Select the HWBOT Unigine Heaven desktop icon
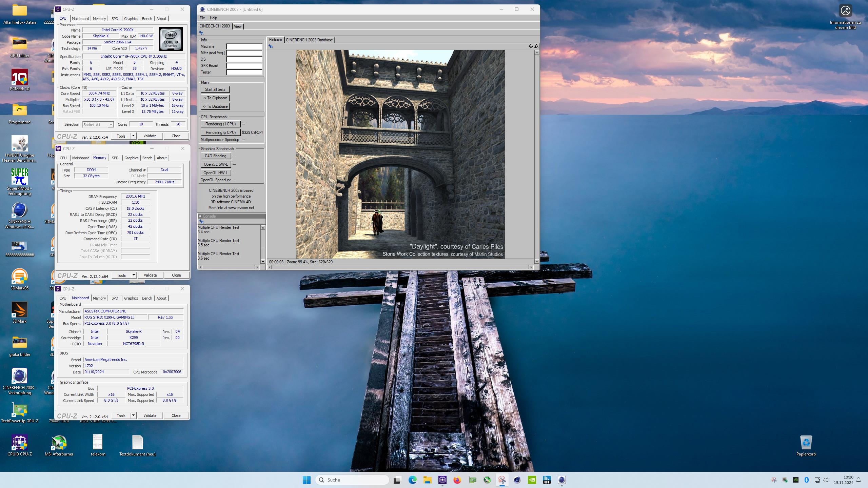This screenshot has width=868, height=488. coord(20,148)
